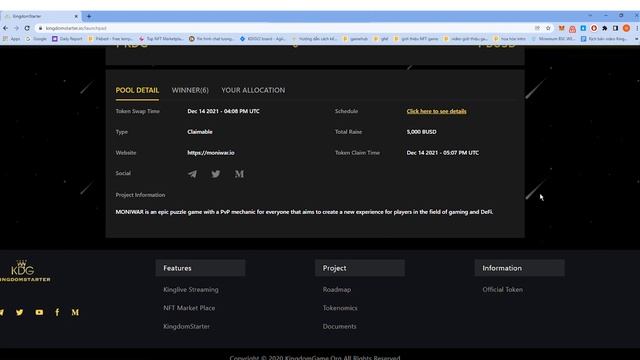This screenshot has width=640, height=360.
Task: Click the Features footer heading
Action: coord(200,268)
